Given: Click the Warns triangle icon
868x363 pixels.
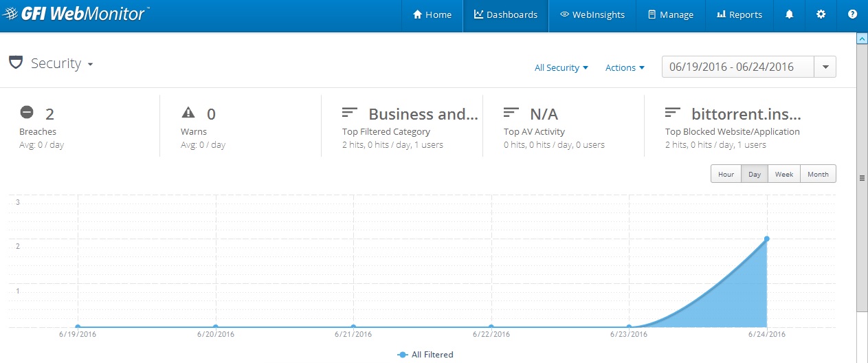Looking at the screenshot, I should click(188, 111).
